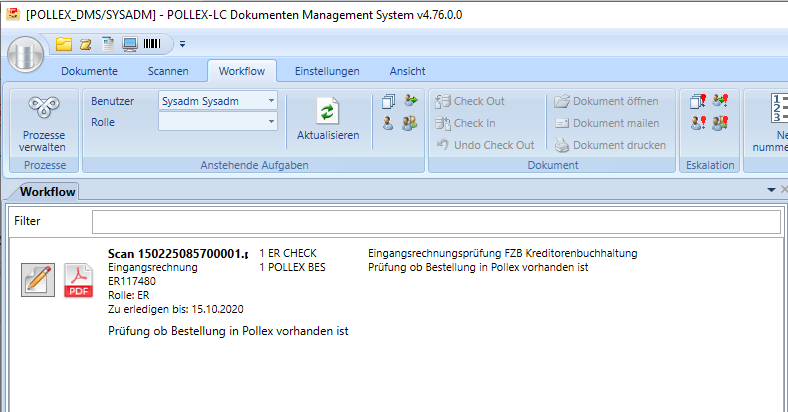Click into the Filter text field
This screenshot has height=412, width=788.
click(435, 221)
